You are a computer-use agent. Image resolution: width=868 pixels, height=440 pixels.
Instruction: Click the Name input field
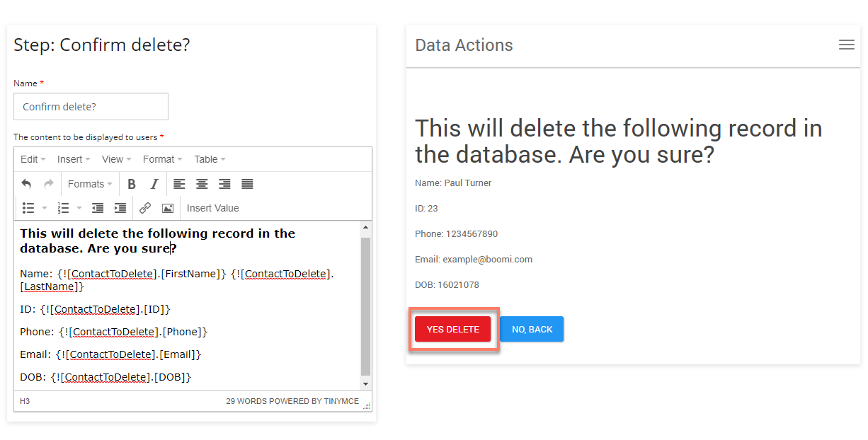tap(91, 107)
